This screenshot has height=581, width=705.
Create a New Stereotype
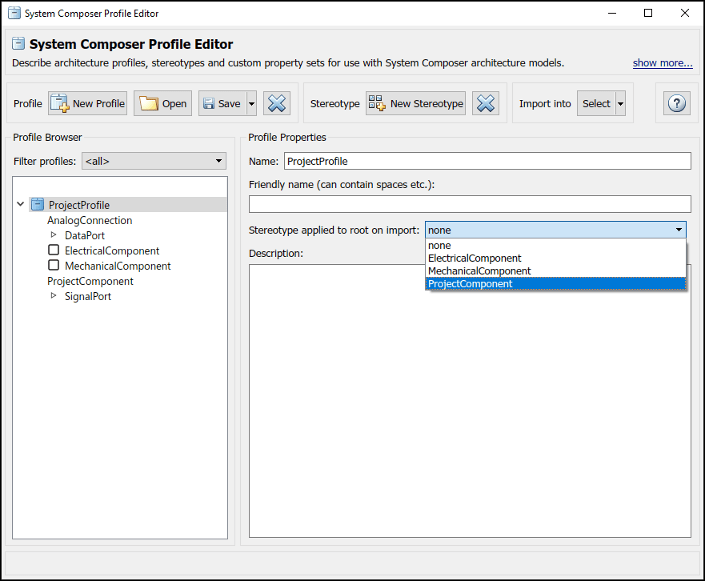point(416,103)
